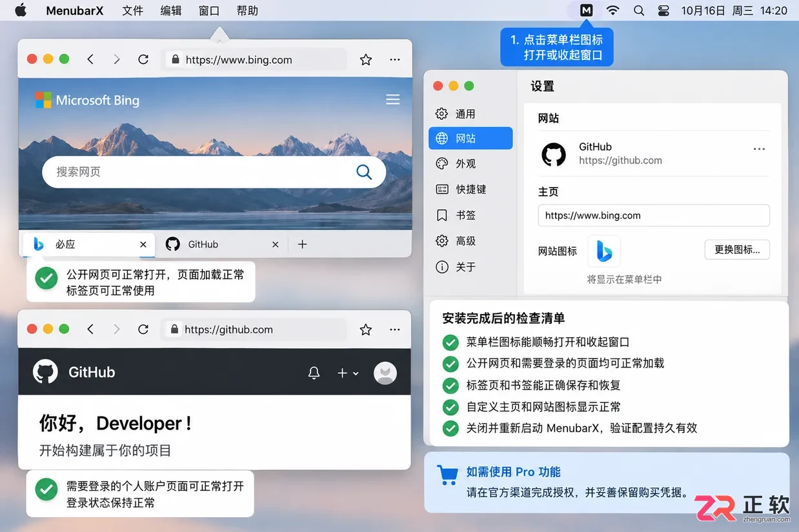
Task: Click the 主页 URL input field
Action: 654,215
